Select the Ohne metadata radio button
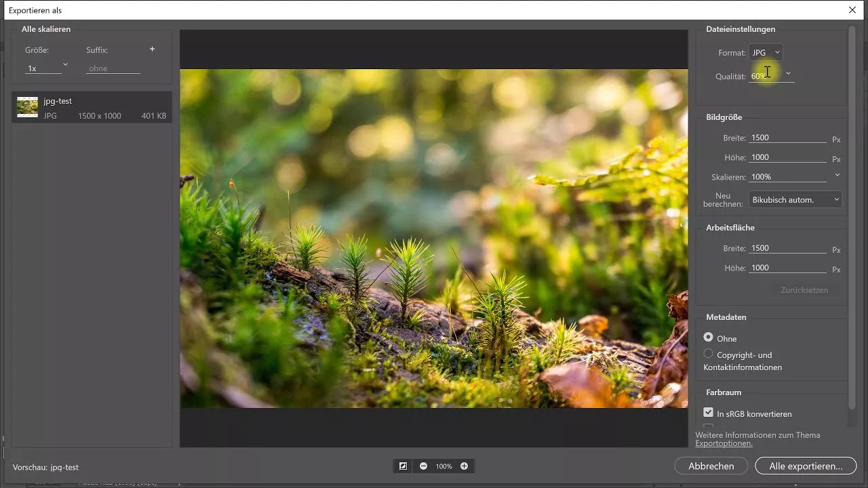 click(x=708, y=338)
